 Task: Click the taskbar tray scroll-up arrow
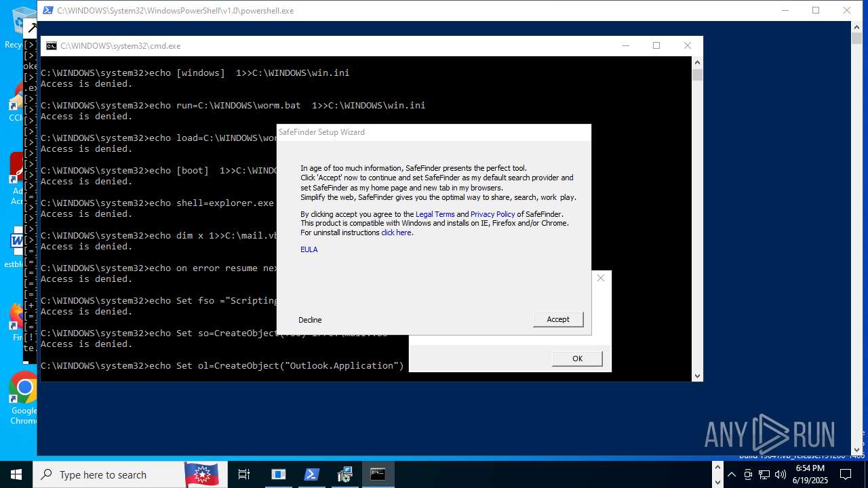pos(717,466)
